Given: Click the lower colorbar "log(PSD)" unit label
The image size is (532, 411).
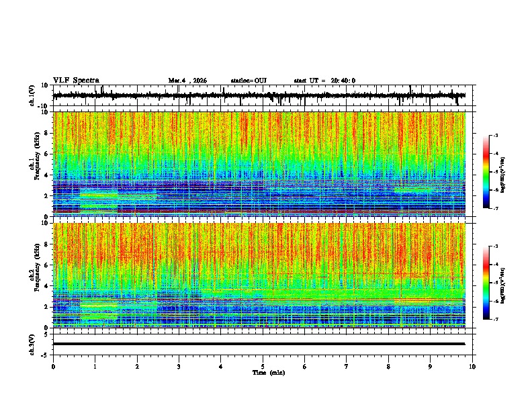Looking at the screenshot, I should tap(503, 285).
